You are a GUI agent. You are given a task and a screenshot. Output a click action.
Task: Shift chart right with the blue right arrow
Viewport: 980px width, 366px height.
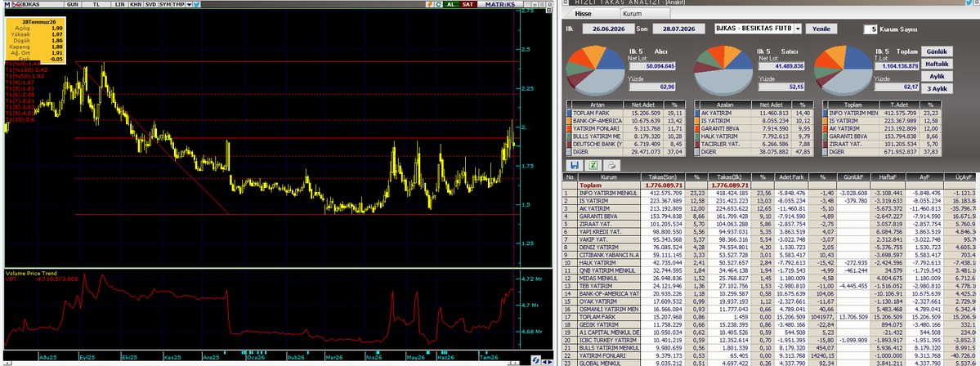[x=551, y=360]
